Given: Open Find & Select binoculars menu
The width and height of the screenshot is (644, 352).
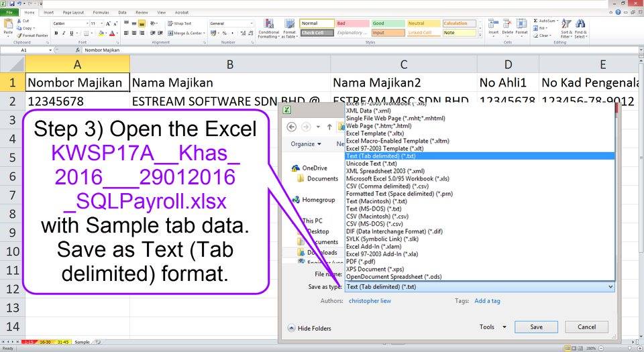Looking at the screenshot, I should tap(580, 28).
